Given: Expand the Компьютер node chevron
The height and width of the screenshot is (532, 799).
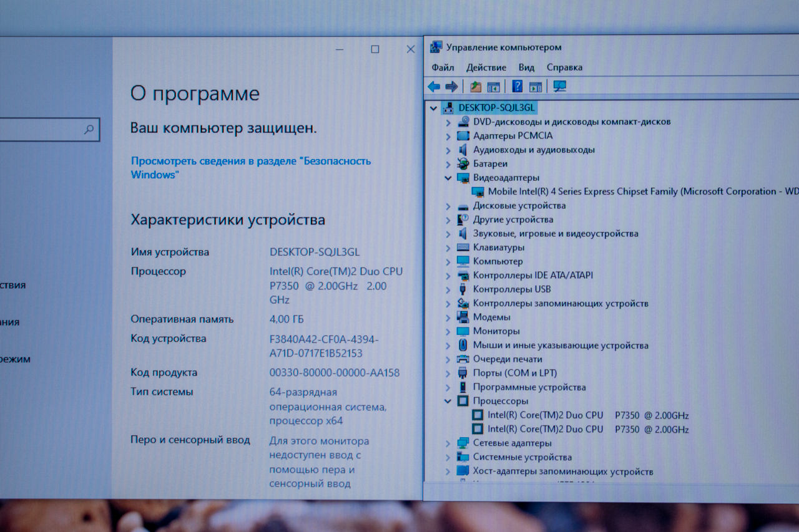Looking at the screenshot, I should click(448, 261).
